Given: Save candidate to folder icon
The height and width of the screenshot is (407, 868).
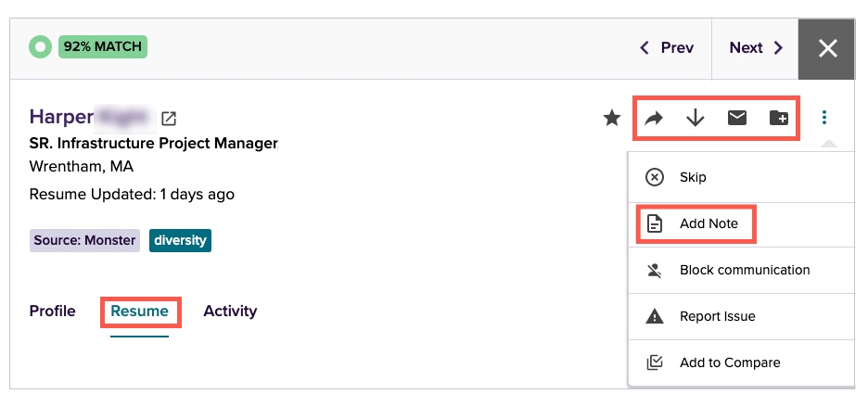Looking at the screenshot, I should click(x=779, y=118).
